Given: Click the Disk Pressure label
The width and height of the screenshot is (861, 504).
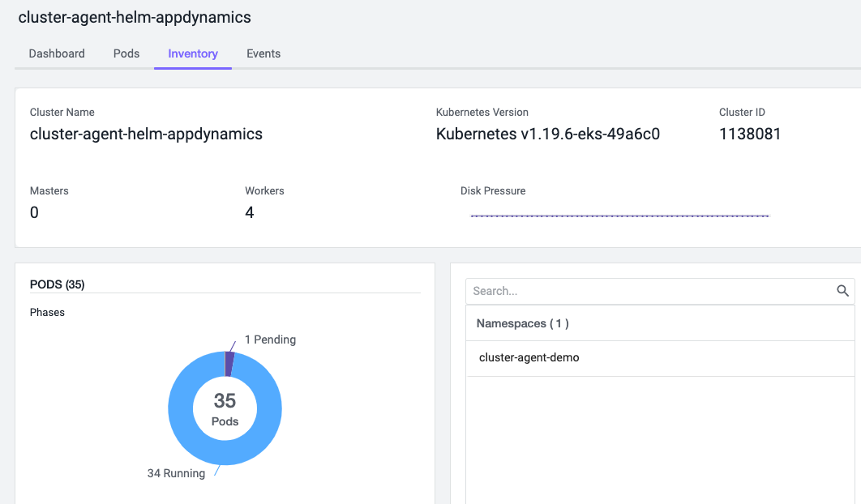Looking at the screenshot, I should point(493,190).
